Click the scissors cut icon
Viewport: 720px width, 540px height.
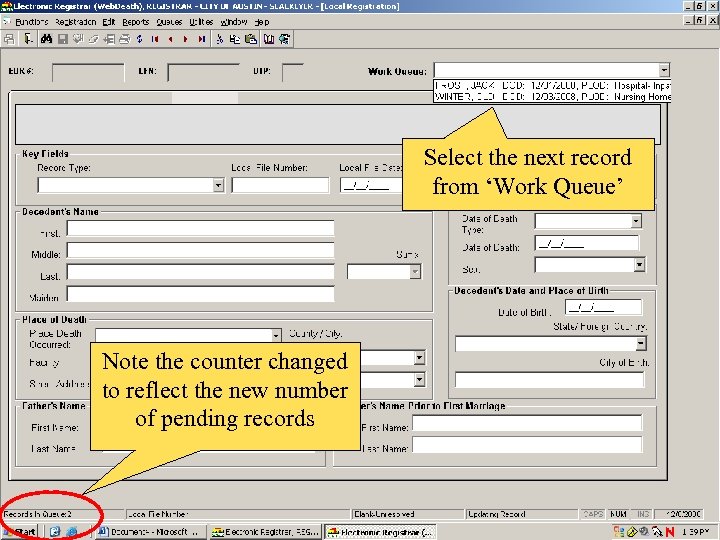(x=220, y=39)
